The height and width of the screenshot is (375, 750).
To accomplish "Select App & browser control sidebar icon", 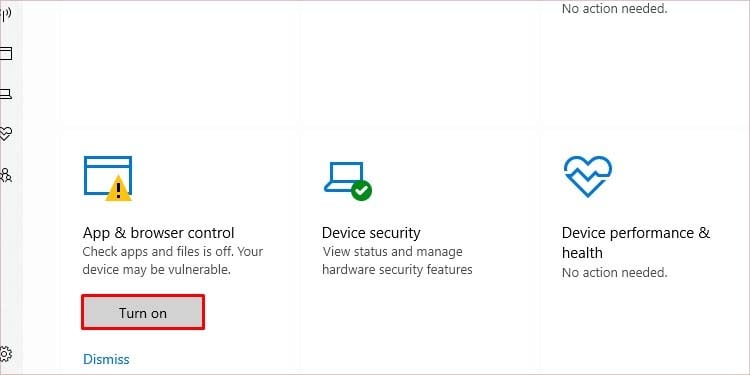I will pos(6,53).
